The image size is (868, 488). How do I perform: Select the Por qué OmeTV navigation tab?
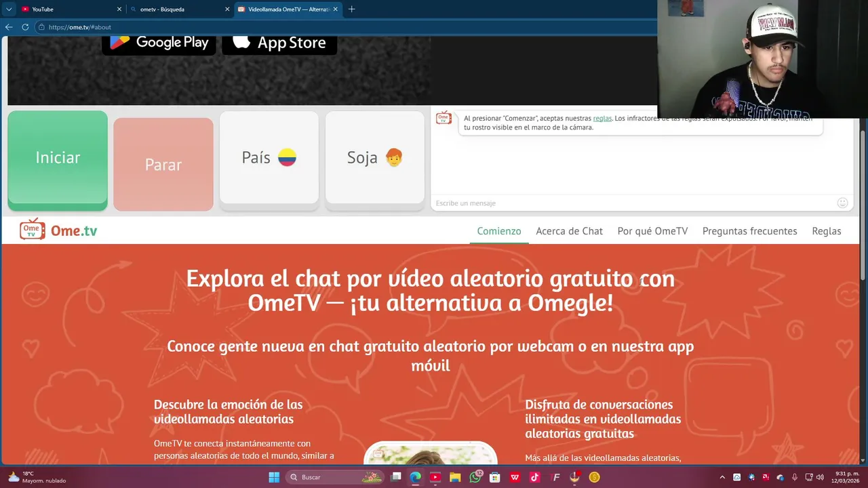(x=652, y=231)
